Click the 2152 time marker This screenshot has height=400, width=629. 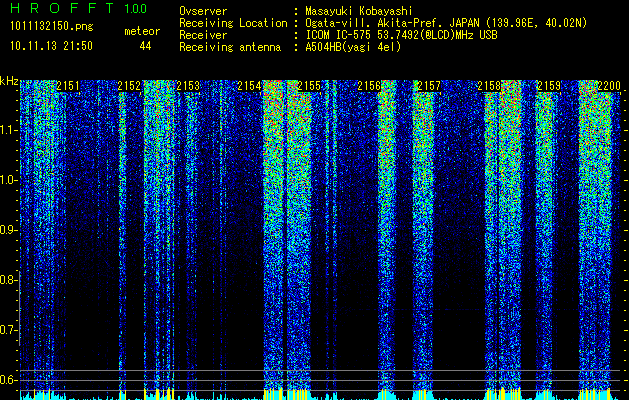click(129, 86)
